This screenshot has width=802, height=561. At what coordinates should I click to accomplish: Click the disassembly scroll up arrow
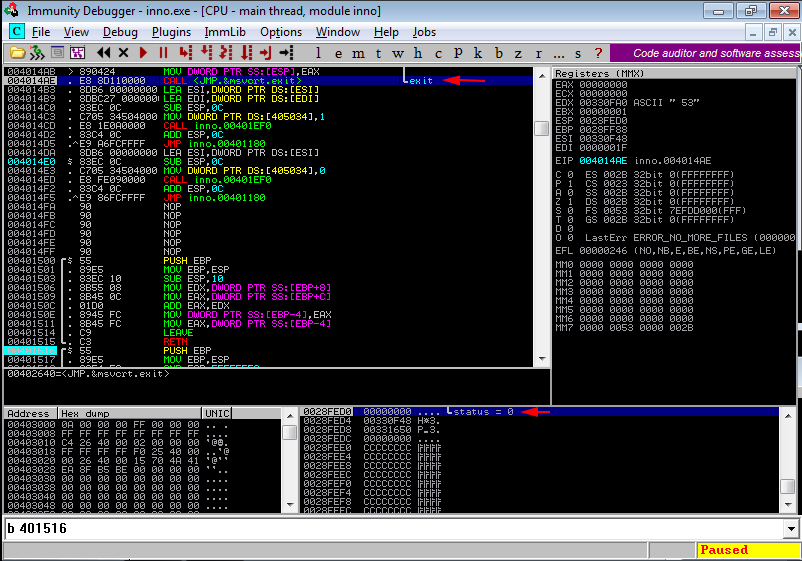point(542,76)
